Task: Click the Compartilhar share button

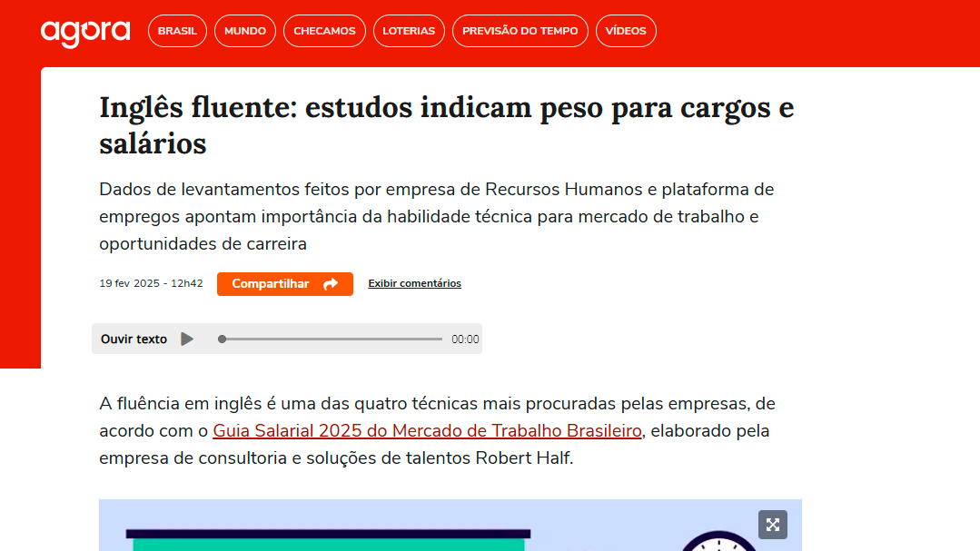Action: tap(285, 283)
